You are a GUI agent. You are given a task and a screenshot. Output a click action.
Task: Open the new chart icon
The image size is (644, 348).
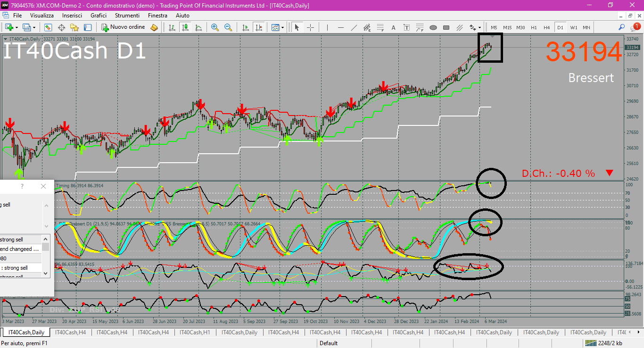click(x=8, y=27)
